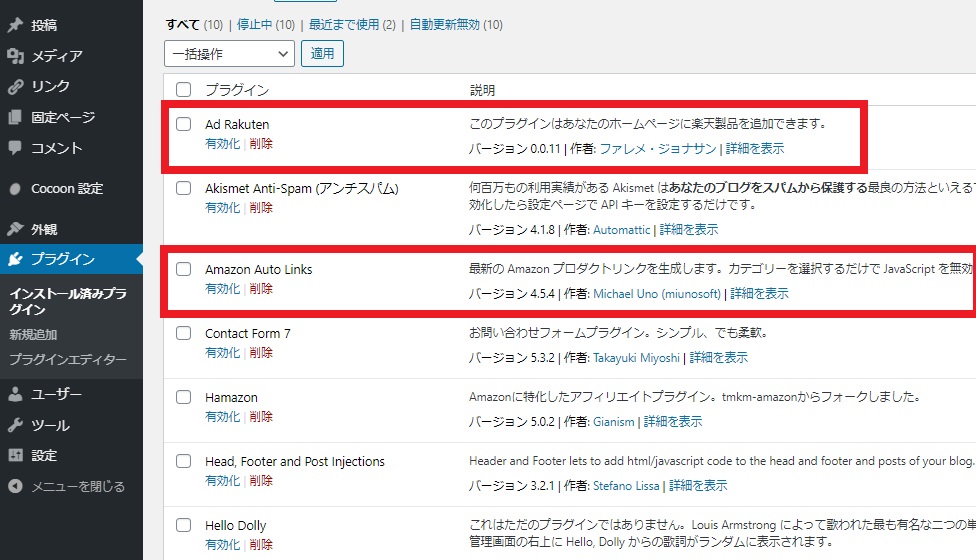The width and height of the screenshot is (976, 560).
Task: Delete Amazon Auto Links via 削除
Action: [x=261, y=289]
